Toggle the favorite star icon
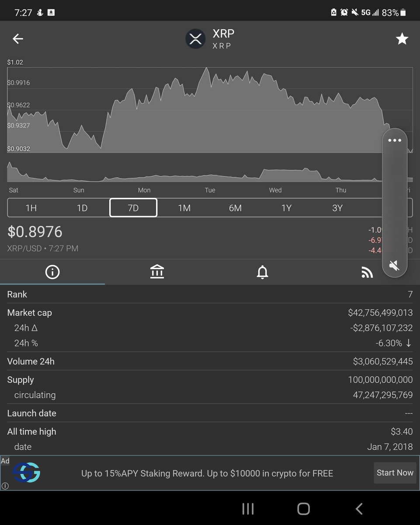Screen dimensions: 420x525 tap(402, 39)
